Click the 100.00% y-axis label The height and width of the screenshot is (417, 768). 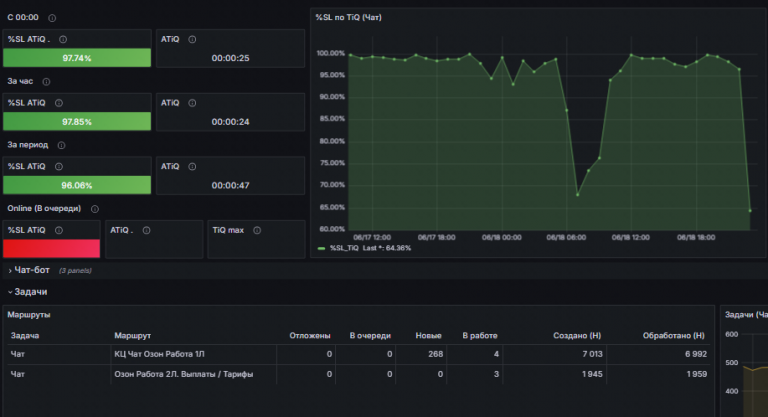[x=331, y=53]
